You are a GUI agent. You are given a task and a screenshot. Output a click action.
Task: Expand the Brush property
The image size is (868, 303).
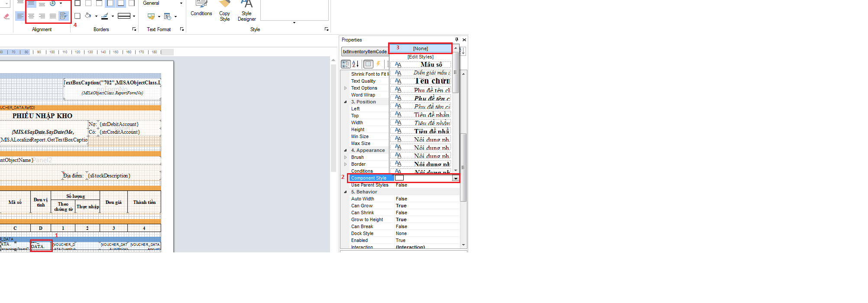[x=345, y=157]
